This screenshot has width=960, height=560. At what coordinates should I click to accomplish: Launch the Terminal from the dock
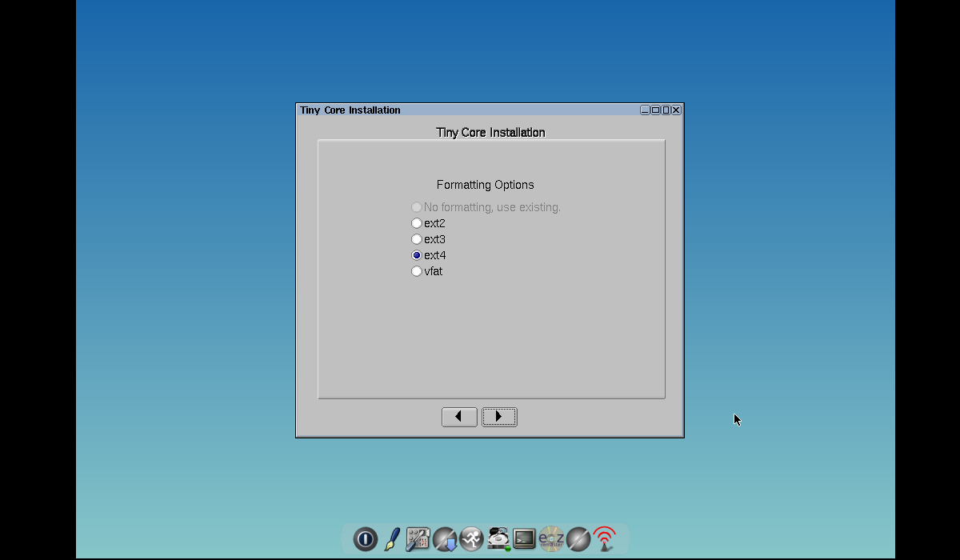(x=525, y=539)
